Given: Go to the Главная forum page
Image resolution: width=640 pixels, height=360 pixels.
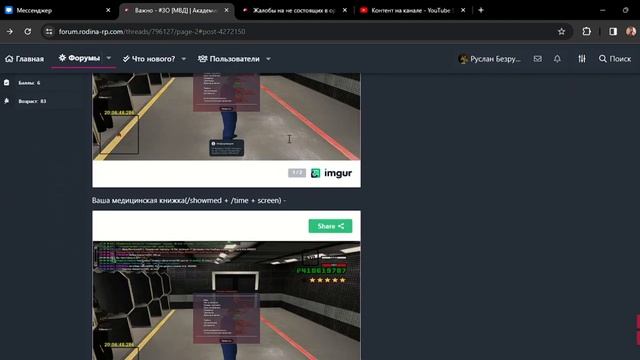Looking at the screenshot, I should (24, 59).
